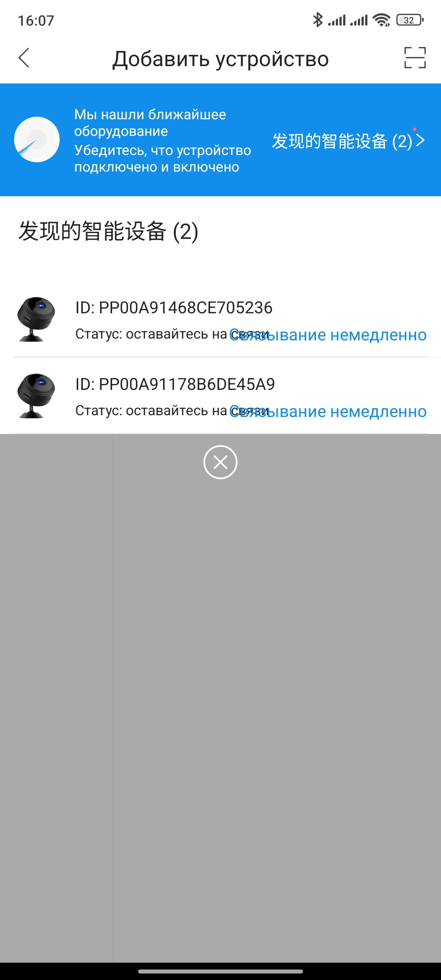Select device ID PP00A91178B6DE45A9

pyautogui.click(x=175, y=384)
